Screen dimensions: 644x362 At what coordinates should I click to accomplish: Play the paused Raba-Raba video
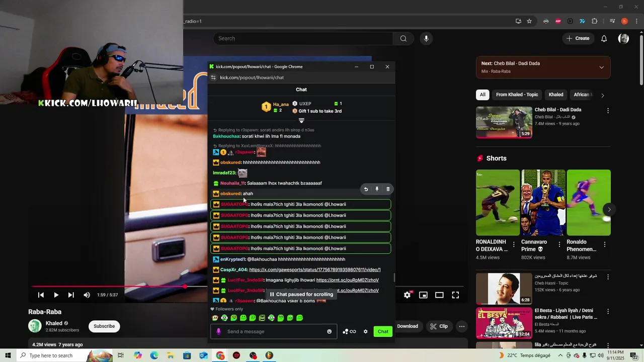pyautogui.click(x=56, y=295)
